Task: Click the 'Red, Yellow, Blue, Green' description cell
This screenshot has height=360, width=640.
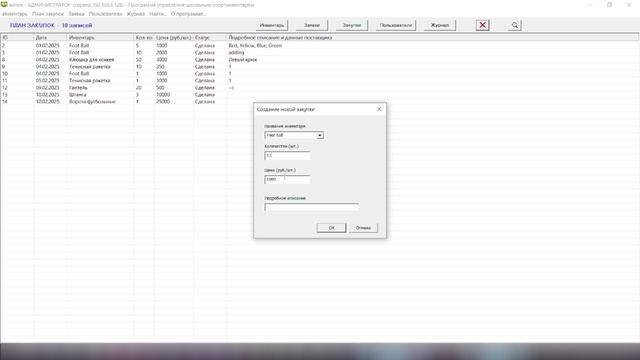Action: (255, 46)
